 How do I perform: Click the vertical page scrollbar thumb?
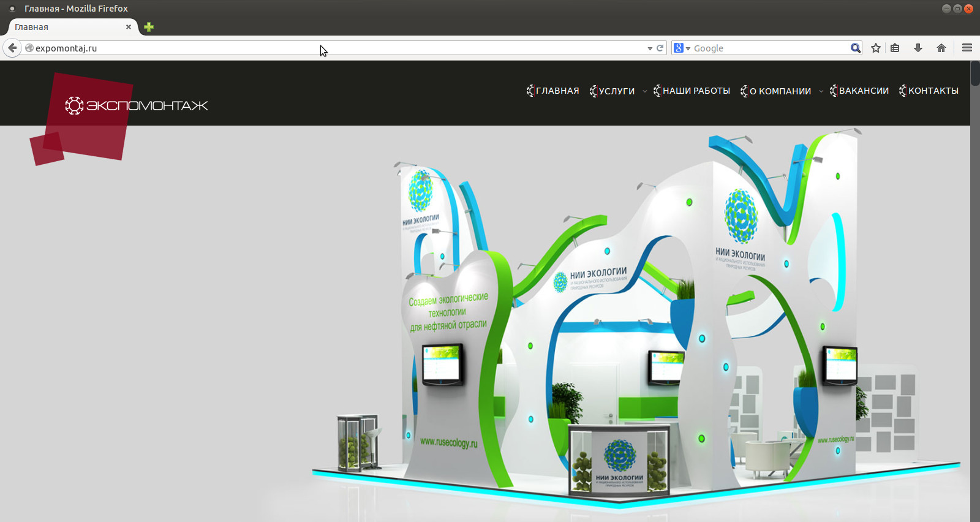975,74
